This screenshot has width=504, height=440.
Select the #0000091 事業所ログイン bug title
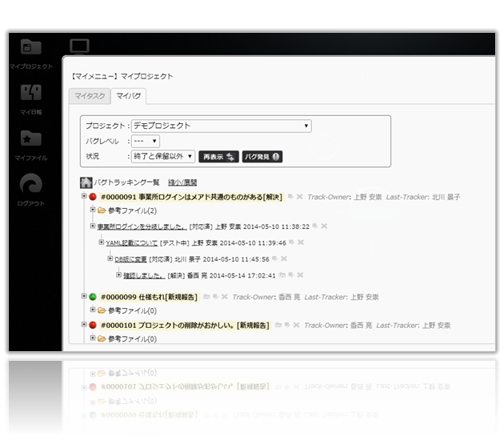click(x=191, y=197)
